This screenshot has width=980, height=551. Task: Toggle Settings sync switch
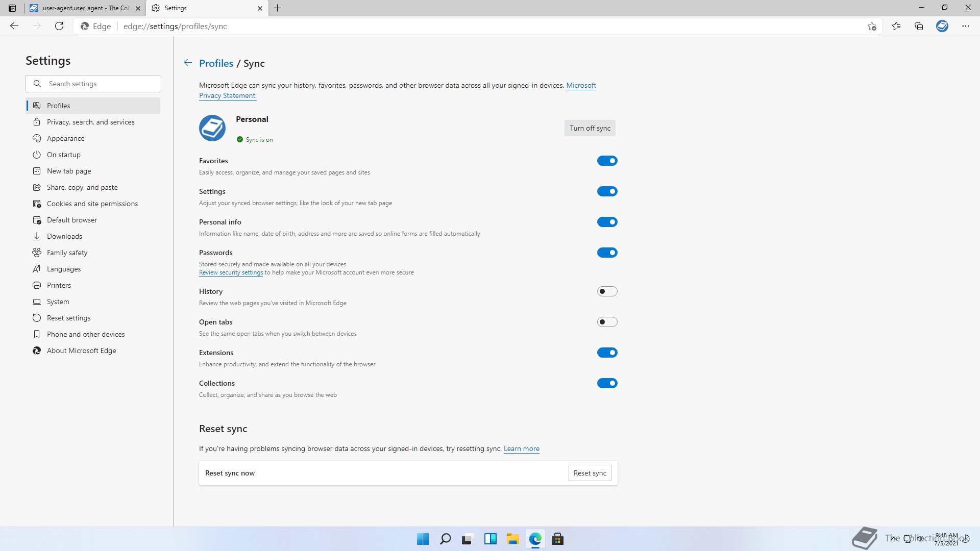607,191
